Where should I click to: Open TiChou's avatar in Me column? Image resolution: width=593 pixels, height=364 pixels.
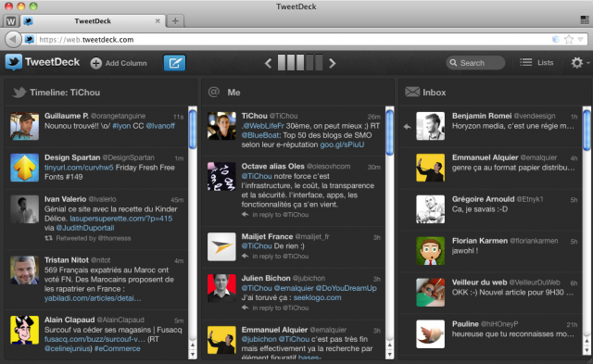(x=221, y=126)
